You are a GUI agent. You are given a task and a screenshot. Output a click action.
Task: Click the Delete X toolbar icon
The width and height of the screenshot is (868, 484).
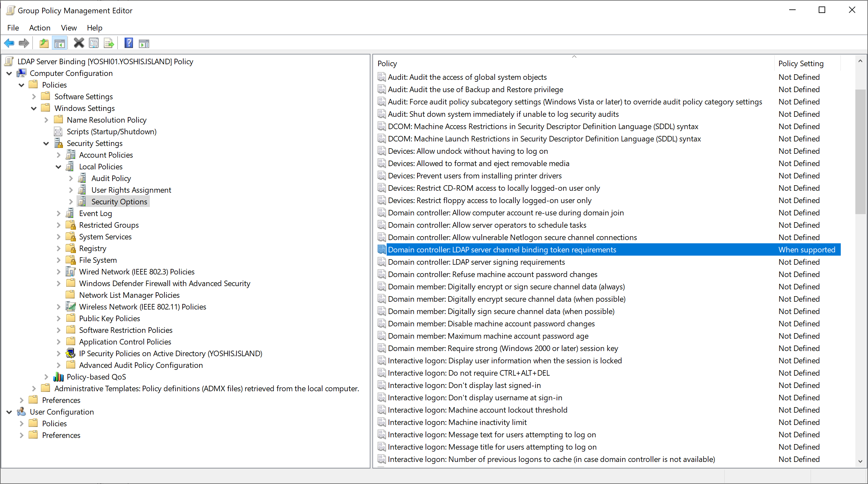coord(78,43)
